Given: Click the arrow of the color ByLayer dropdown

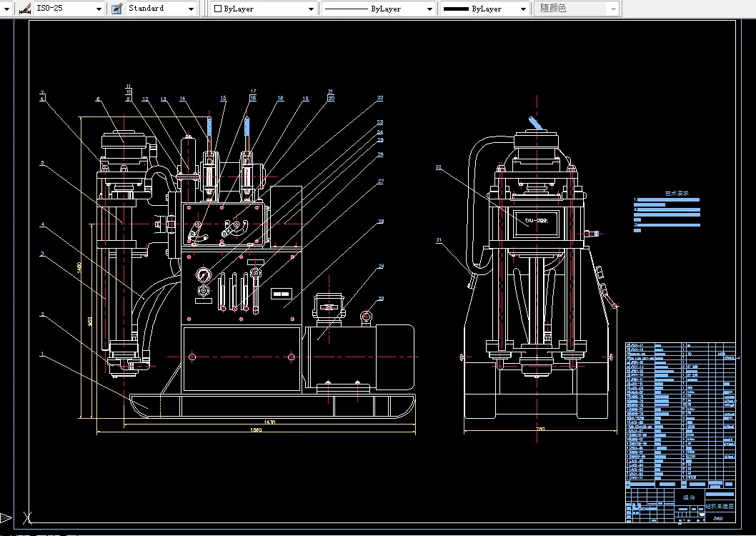Looking at the screenshot, I should (311, 9).
